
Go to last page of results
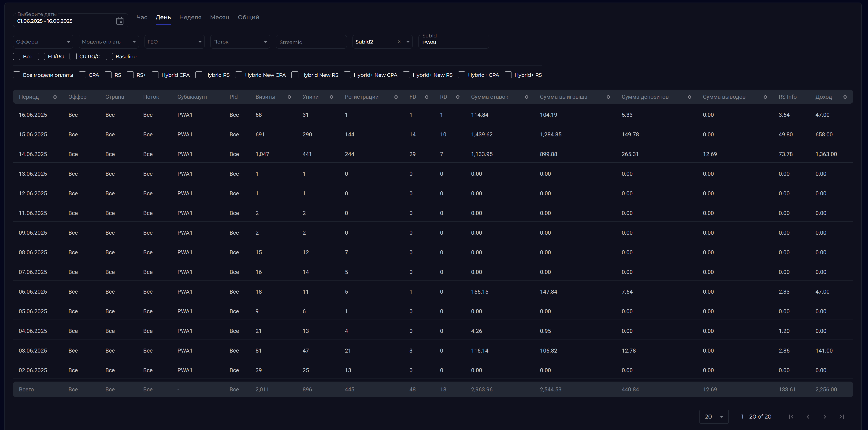tap(842, 416)
